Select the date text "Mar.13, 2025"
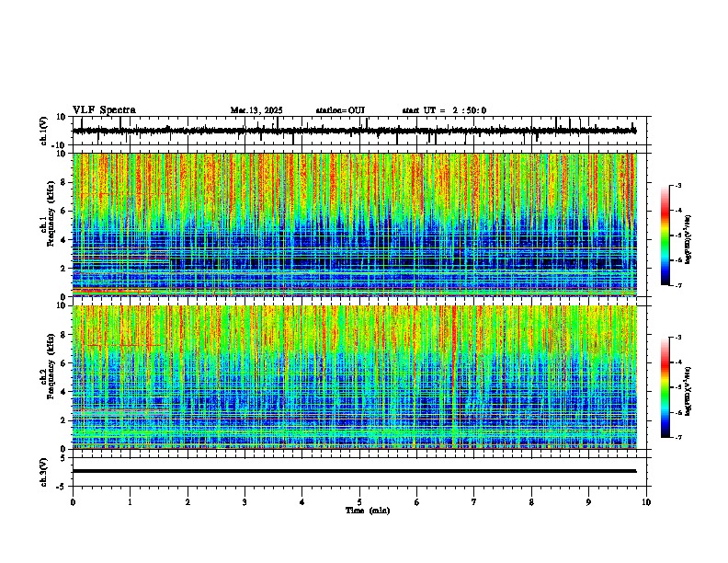 pyautogui.click(x=256, y=110)
